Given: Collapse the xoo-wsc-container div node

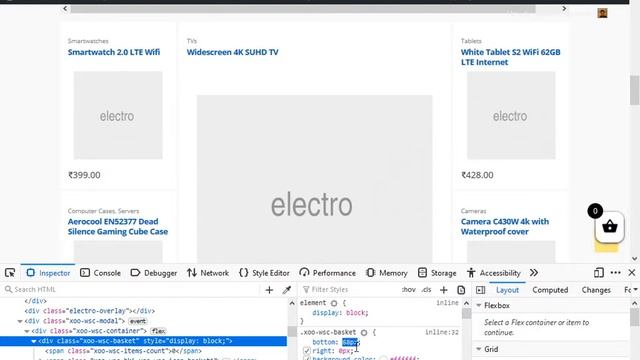Looking at the screenshot, I should [27, 331].
